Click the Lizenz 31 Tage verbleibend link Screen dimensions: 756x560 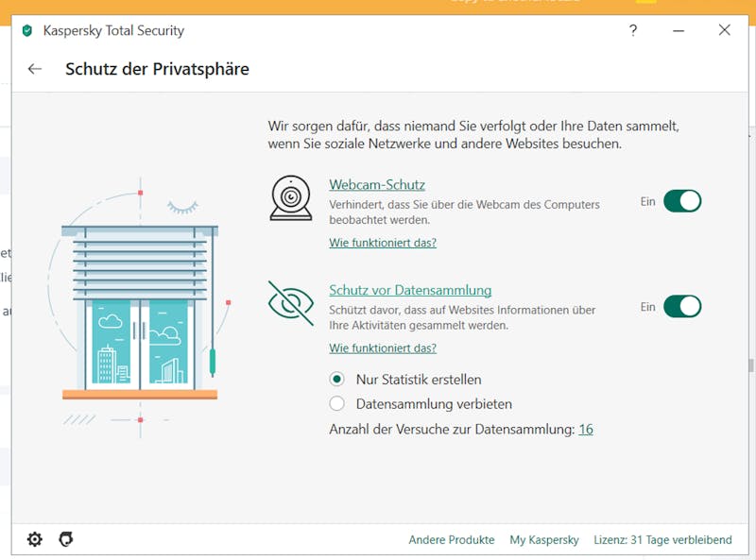tap(662, 540)
